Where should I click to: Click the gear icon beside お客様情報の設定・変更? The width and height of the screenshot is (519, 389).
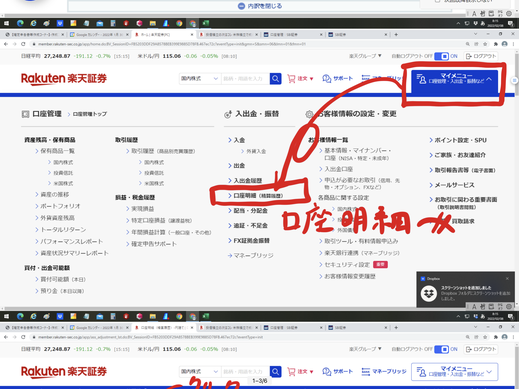[x=309, y=114]
